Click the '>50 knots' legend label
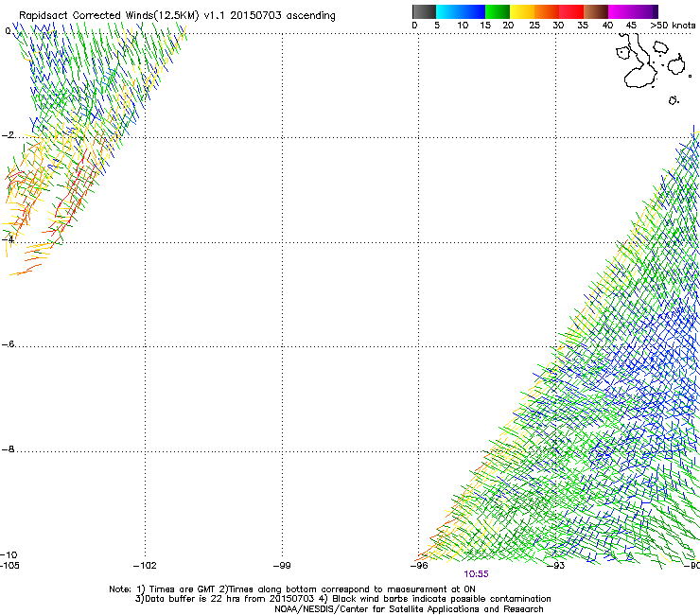 coord(673,26)
